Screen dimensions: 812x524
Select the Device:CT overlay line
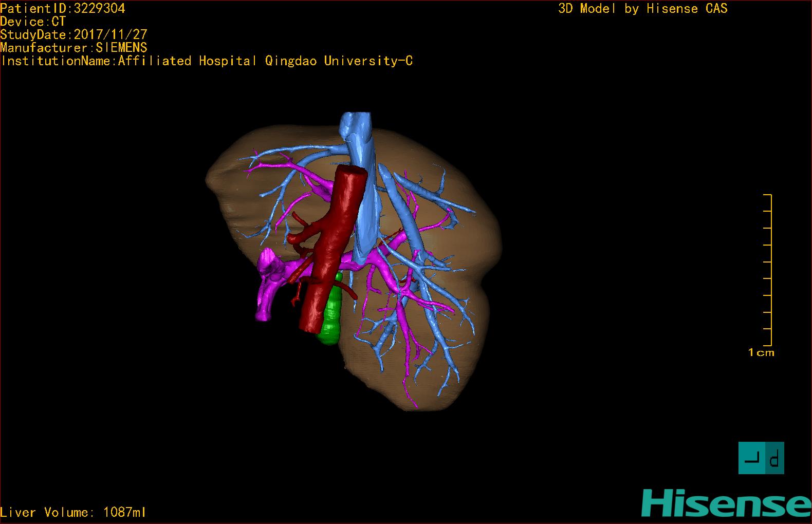coord(33,22)
